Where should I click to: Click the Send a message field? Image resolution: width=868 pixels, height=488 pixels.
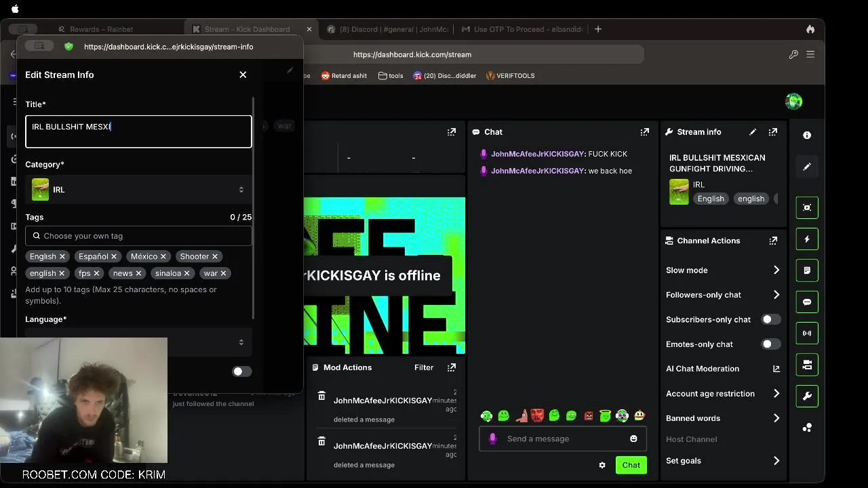[563, 439]
